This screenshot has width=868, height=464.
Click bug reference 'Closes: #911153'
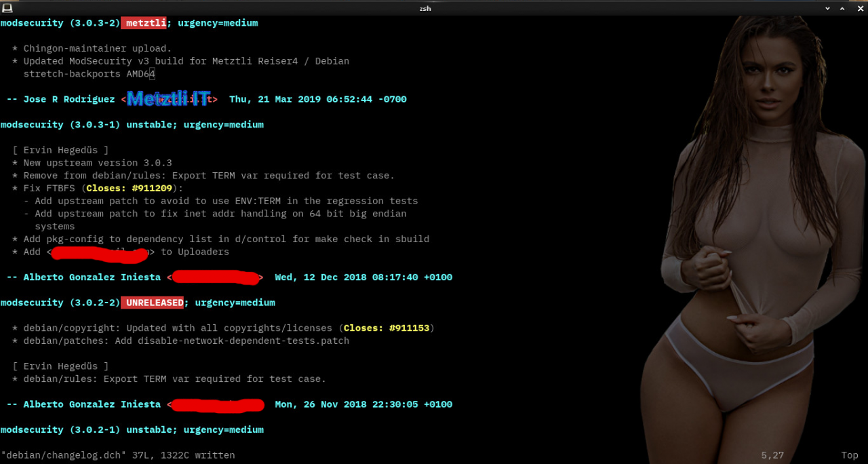pos(387,328)
